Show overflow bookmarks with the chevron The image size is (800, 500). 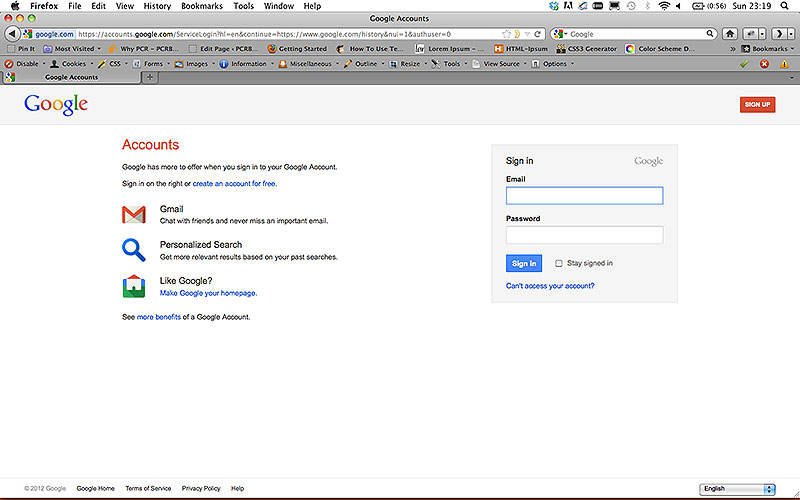click(733, 49)
